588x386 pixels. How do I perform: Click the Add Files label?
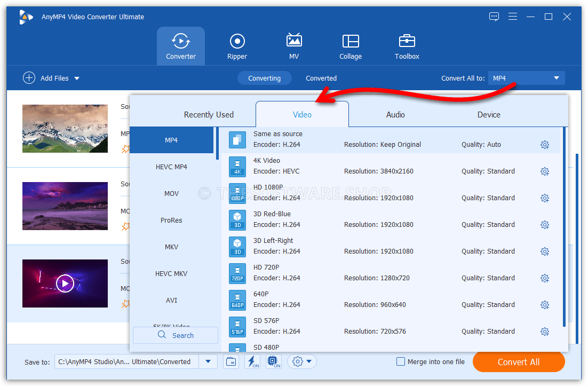tap(54, 78)
